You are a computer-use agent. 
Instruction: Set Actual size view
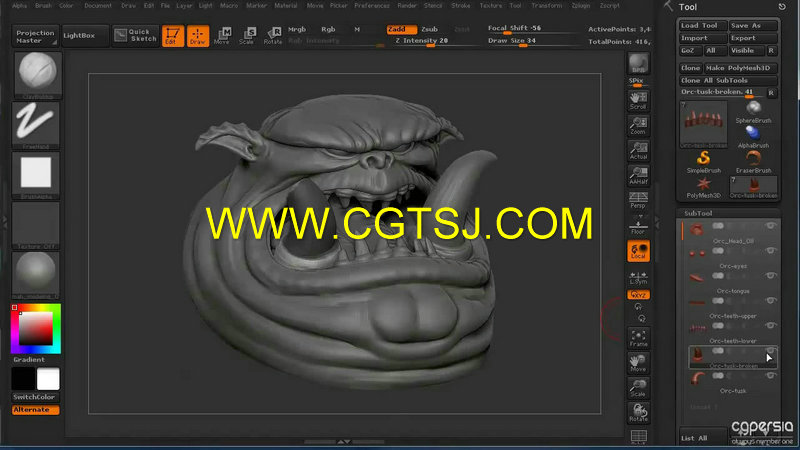(638, 151)
